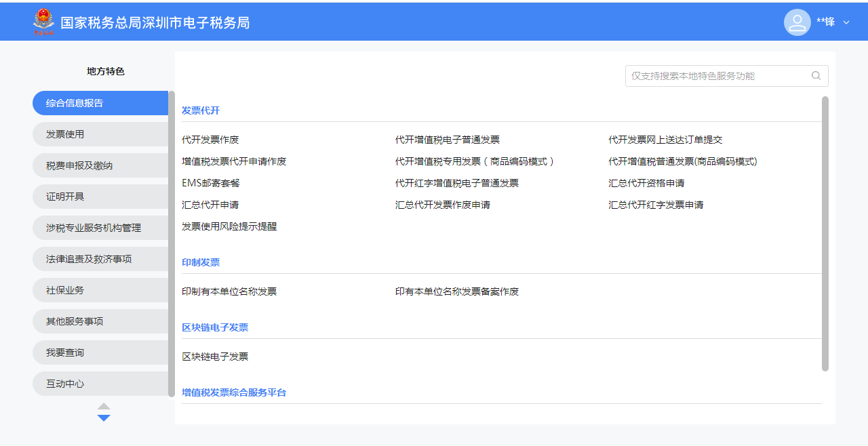The width and height of the screenshot is (868, 446).
Task: Click 代开增值税电子普通发票 link
Action: pyautogui.click(x=448, y=140)
